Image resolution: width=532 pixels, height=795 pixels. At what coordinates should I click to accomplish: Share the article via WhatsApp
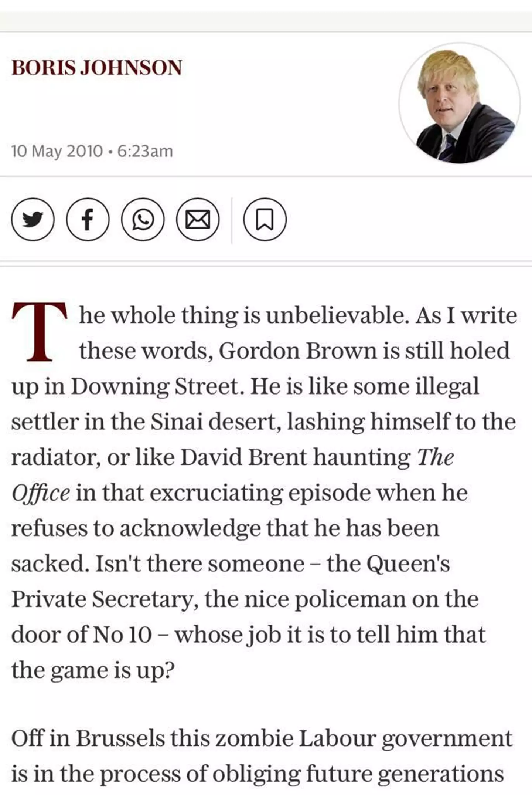143,220
